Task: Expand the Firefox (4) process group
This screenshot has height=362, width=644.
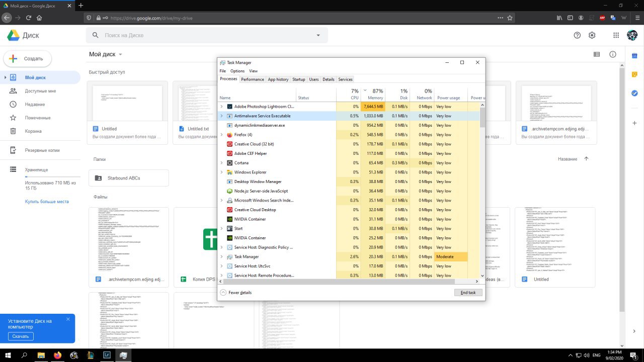Action: [x=221, y=135]
